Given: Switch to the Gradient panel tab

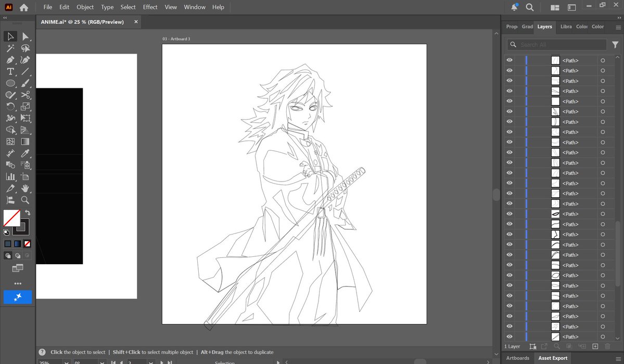Looking at the screenshot, I should 527,27.
